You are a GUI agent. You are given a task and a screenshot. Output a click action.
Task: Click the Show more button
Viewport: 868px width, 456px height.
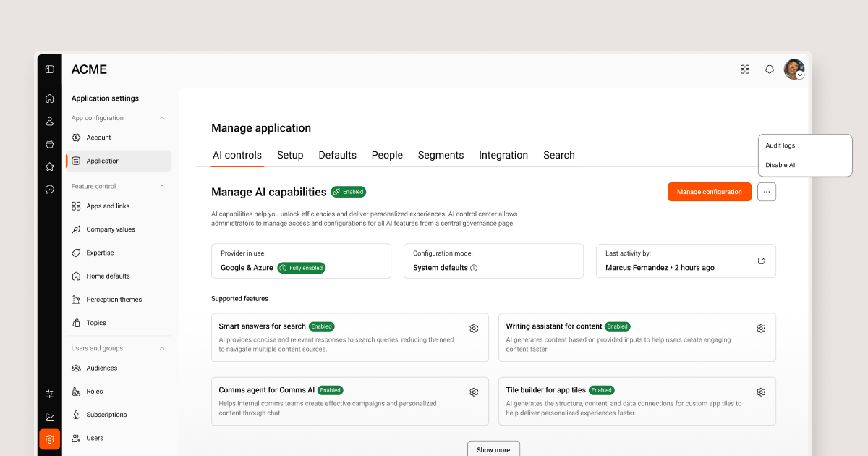point(493,449)
